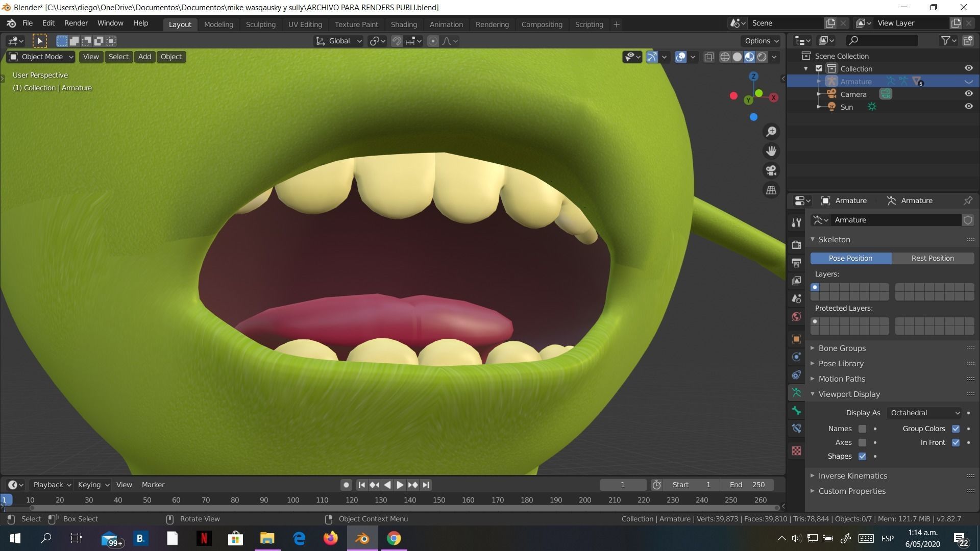Open the Render menu
980x551 pixels.
(x=76, y=23)
